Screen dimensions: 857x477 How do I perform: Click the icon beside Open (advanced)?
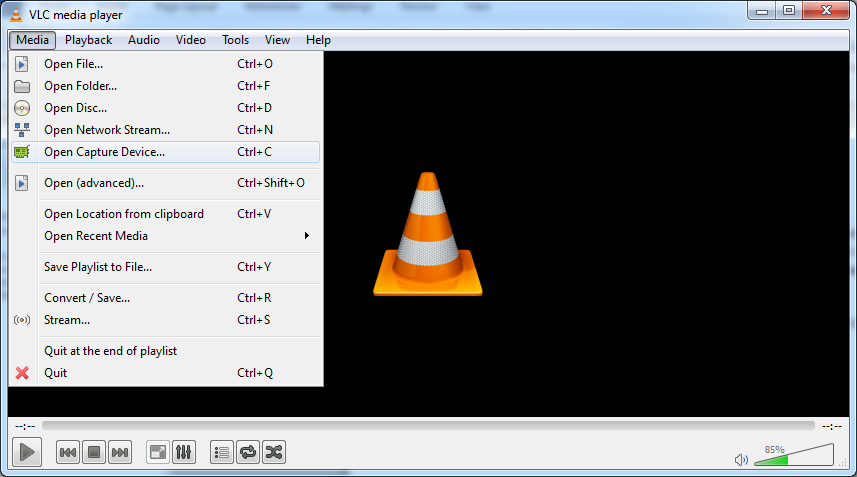coord(22,183)
